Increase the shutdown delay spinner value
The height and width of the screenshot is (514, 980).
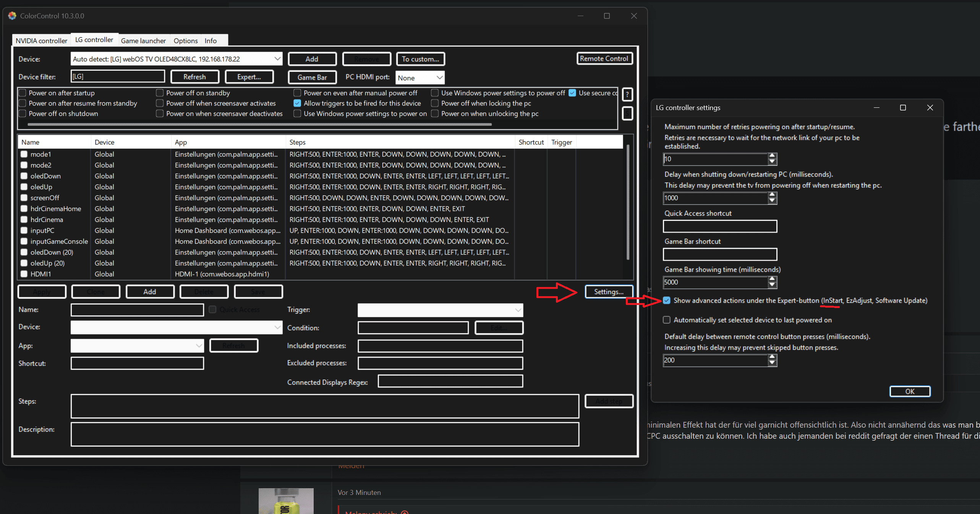tap(772, 195)
